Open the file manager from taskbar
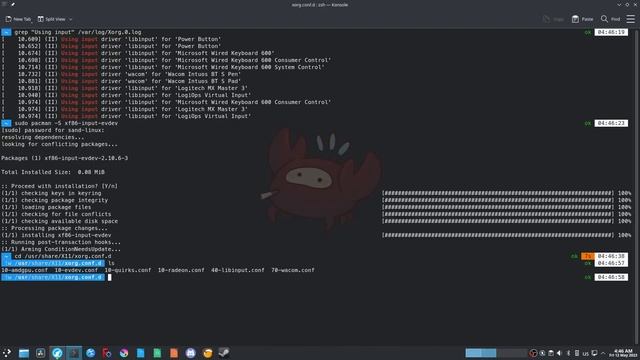640x360 pixels. (x=24, y=353)
